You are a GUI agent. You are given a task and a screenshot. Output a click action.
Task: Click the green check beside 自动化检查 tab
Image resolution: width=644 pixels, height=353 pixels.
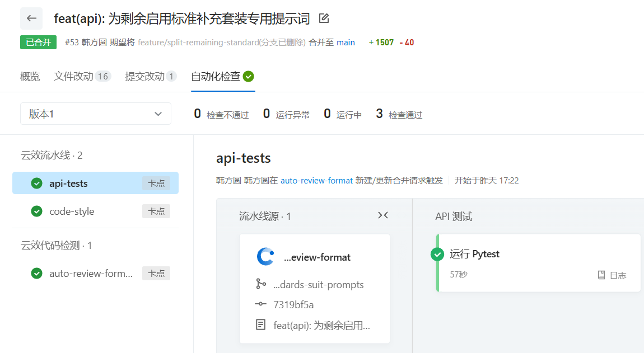pos(249,76)
